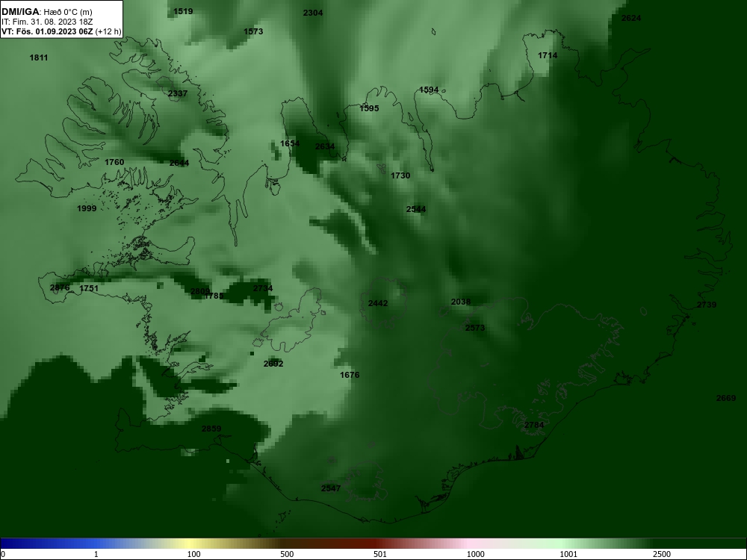Screen dimensions: 747x560
Task: Click the 1519 height value label
Action: [183, 11]
